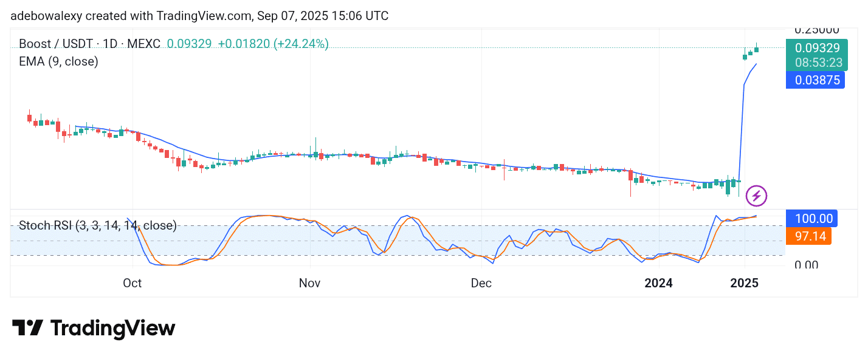Click the Dec label on time axis

[x=481, y=283]
